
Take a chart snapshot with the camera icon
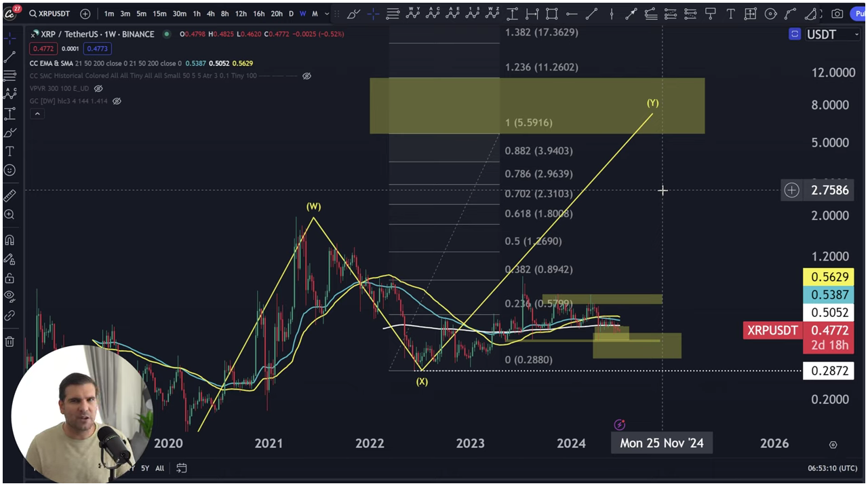[x=837, y=14]
